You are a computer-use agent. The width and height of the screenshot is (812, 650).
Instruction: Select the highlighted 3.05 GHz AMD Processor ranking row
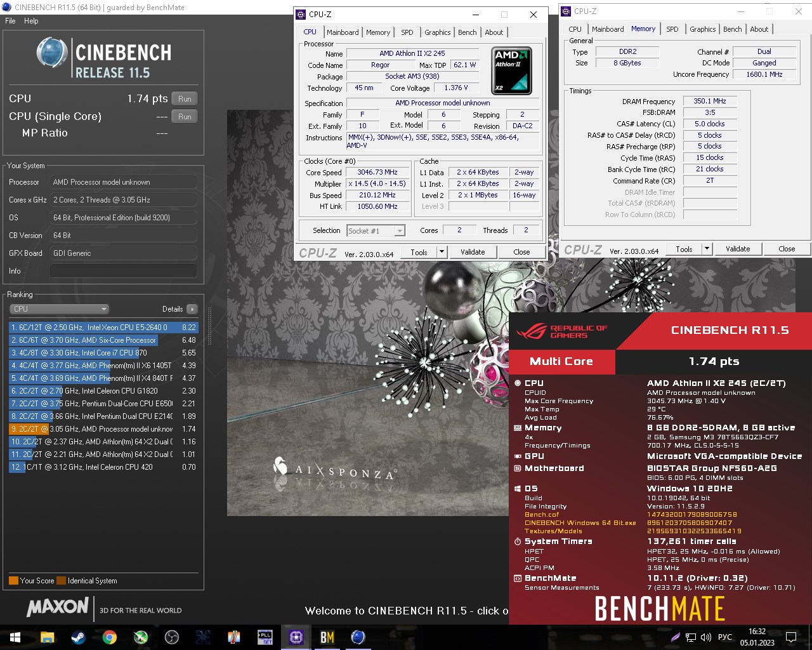click(104, 429)
